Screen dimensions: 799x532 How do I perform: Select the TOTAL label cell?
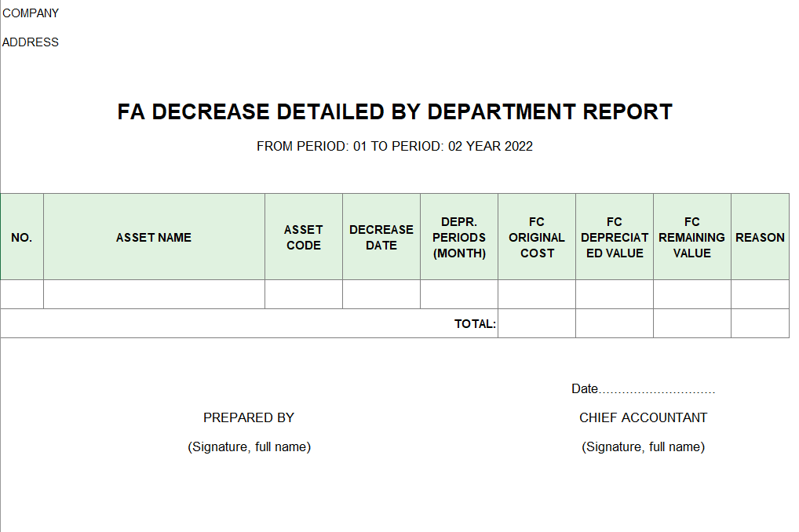tap(475, 324)
